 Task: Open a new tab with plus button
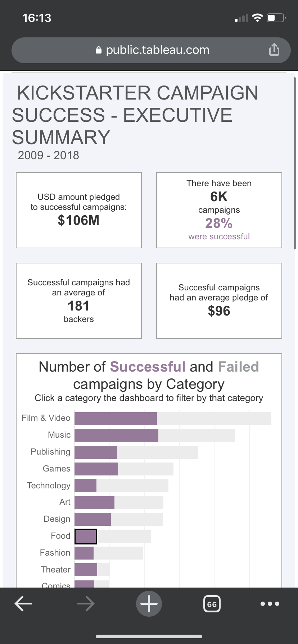tap(149, 604)
